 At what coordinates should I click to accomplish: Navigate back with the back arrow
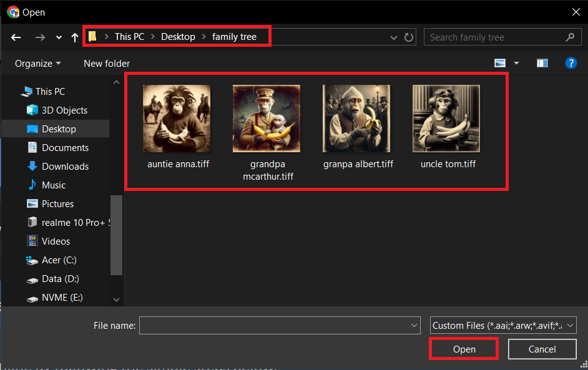click(x=16, y=37)
